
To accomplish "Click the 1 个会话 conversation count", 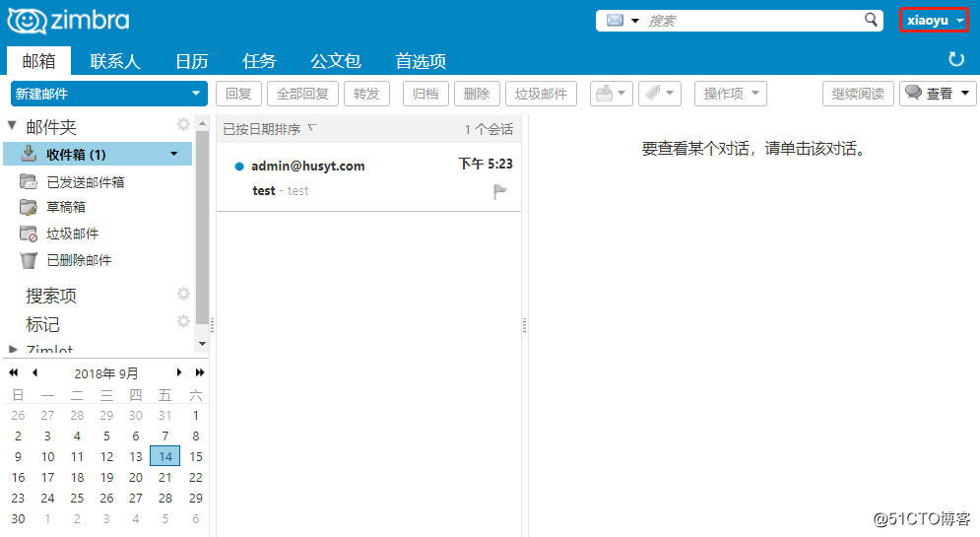I will tap(489, 129).
